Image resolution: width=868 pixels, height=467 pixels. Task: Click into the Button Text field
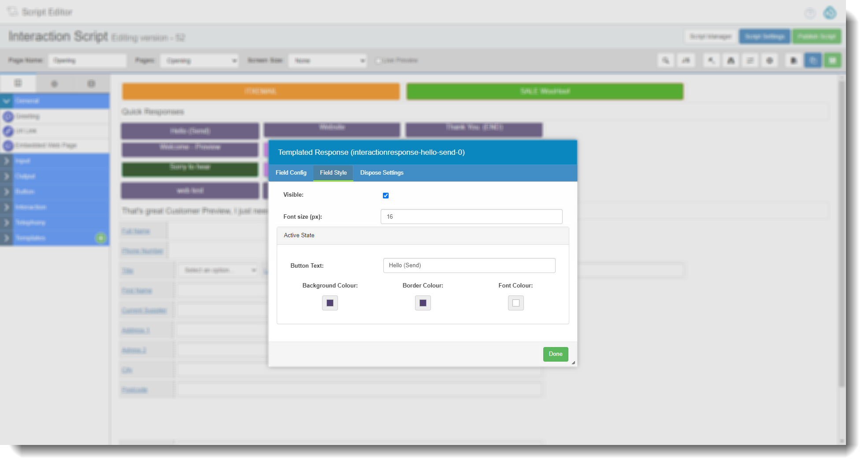click(x=469, y=265)
